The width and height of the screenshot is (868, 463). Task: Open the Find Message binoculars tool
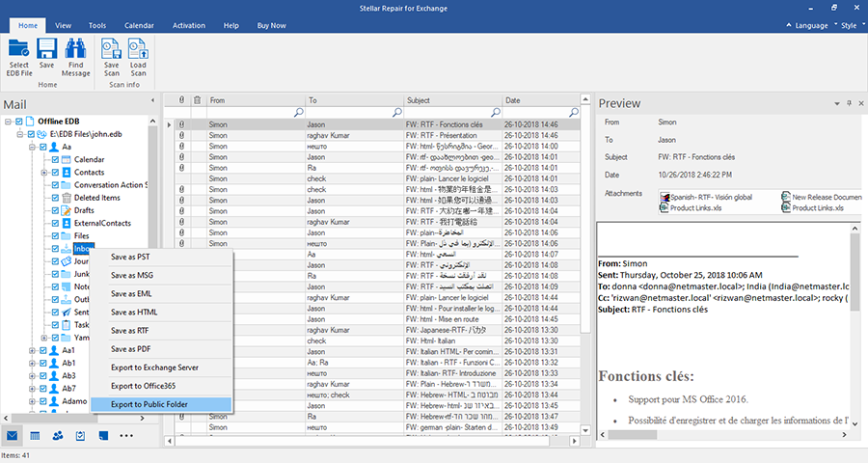click(75, 49)
